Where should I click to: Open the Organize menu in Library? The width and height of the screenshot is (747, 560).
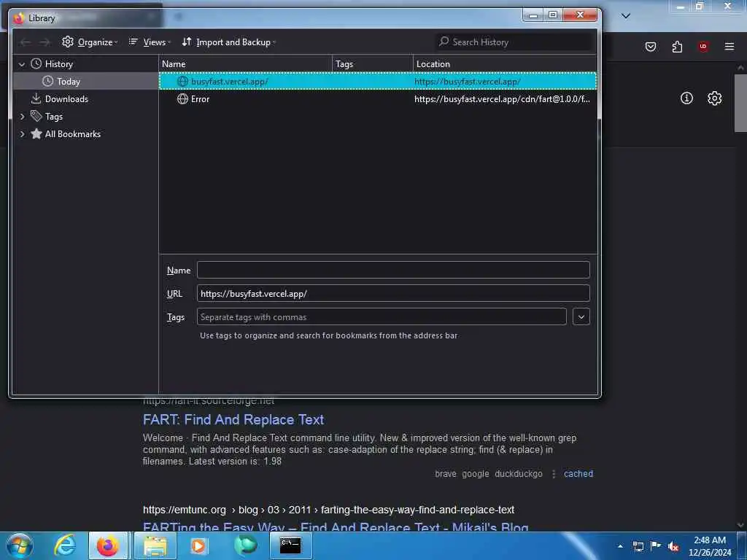click(x=90, y=42)
